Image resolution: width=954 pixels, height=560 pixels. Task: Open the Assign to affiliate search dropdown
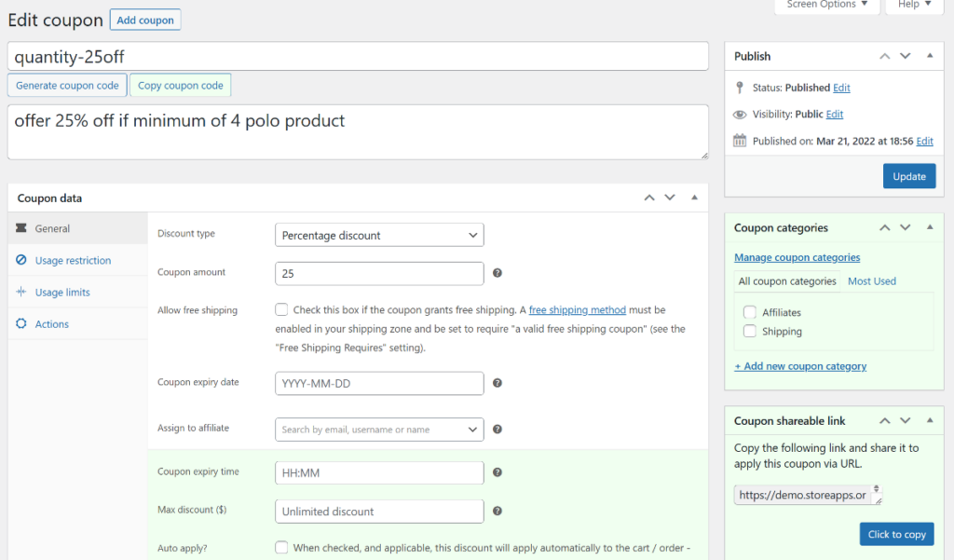pos(378,429)
